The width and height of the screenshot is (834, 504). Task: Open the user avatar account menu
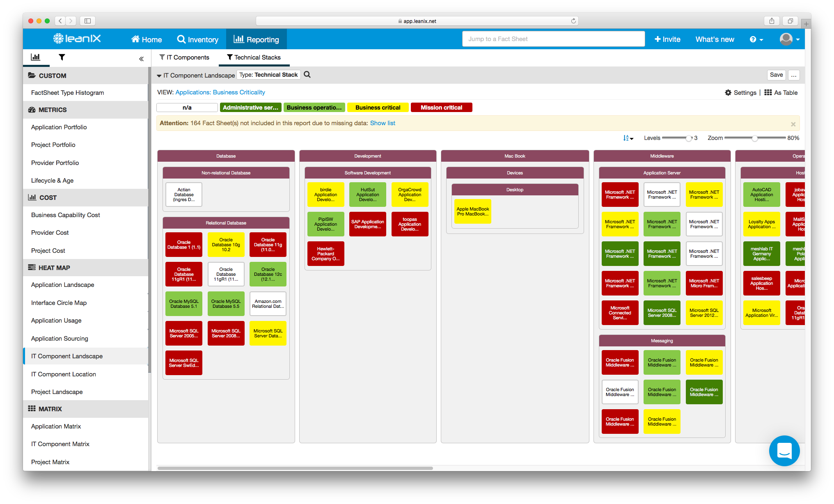pyautogui.click(x=789, y=39)
